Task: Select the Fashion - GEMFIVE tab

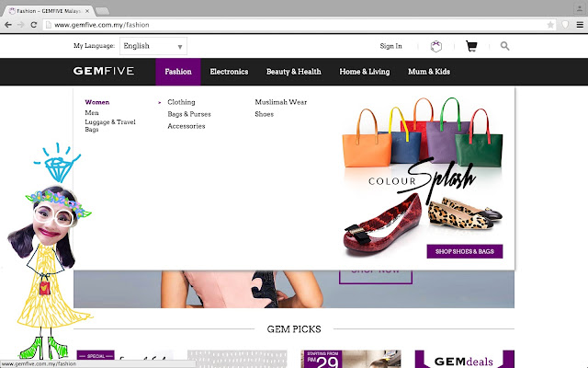Action: click(x=48, y=11)
